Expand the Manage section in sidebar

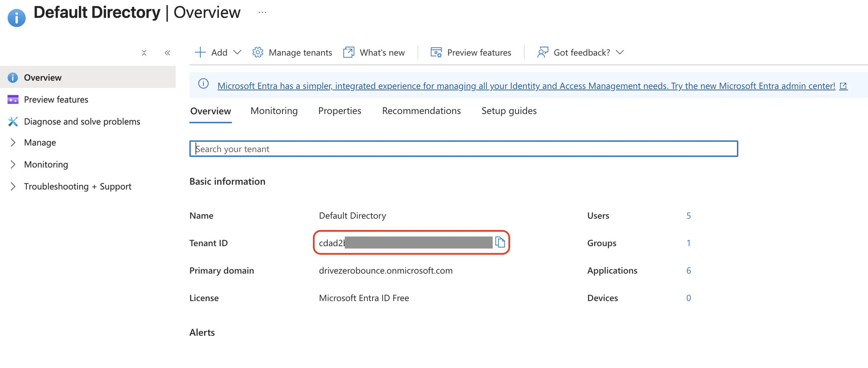click(13, 143)
